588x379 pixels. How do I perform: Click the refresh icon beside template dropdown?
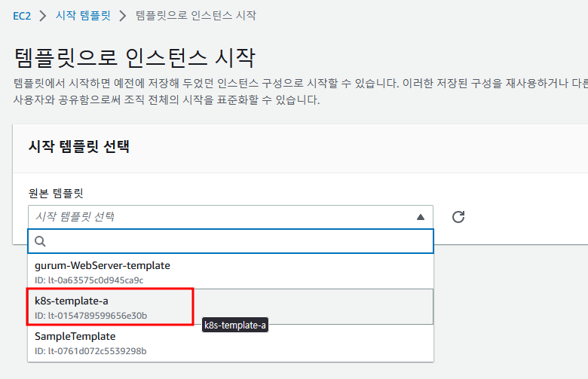pos(458,217)
